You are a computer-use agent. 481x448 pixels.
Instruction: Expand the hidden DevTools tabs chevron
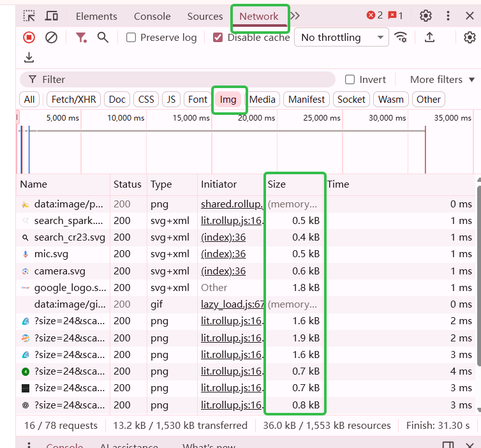coord(295,16)
